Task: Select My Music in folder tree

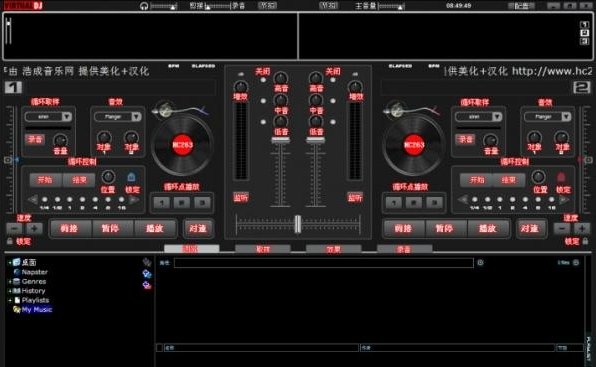Action: pos(36,310)
